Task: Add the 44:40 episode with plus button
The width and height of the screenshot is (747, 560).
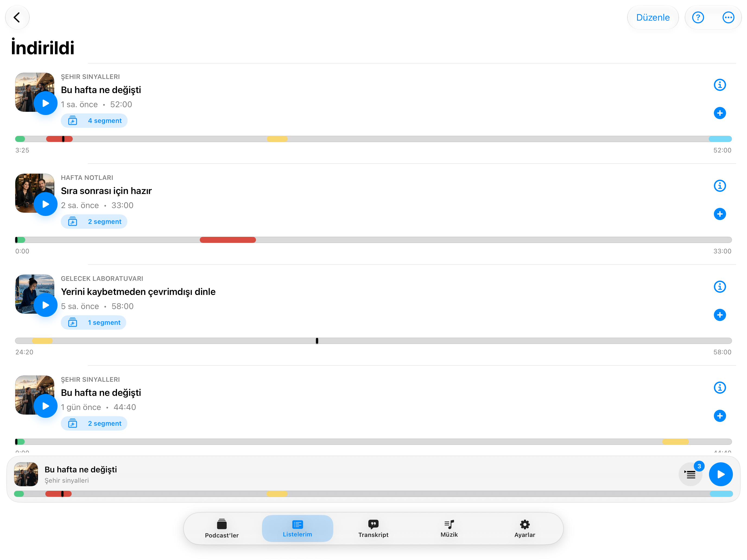Action: pyautogui.click(x=720, y=416)
